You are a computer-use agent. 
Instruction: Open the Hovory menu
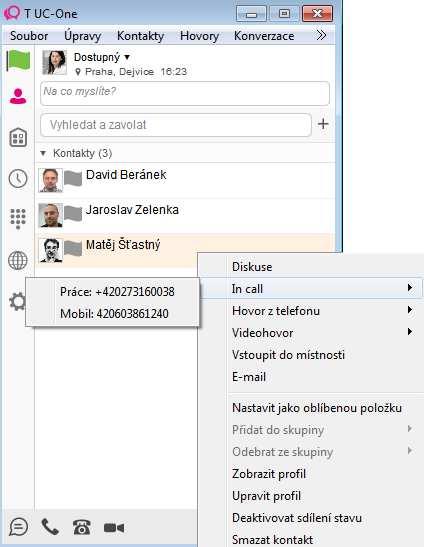tap(200, 36)
